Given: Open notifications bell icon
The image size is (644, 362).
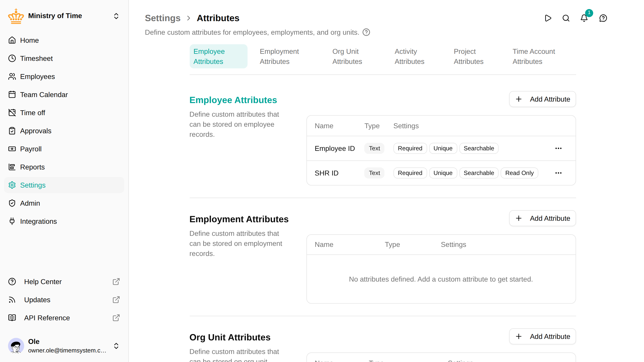Looking at the screenshot, I should 584,18.
